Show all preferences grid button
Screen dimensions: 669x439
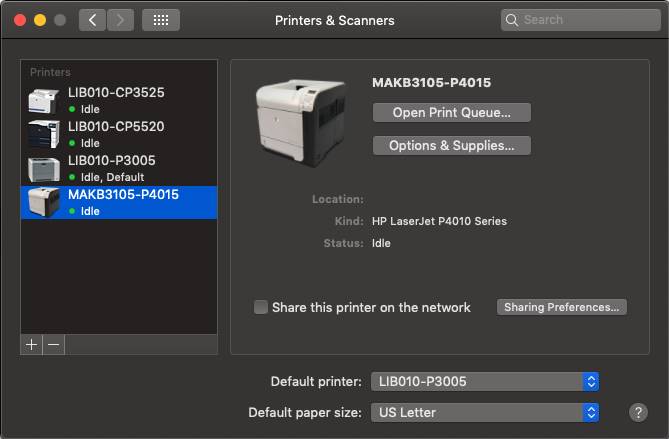(x=161, y=20)
